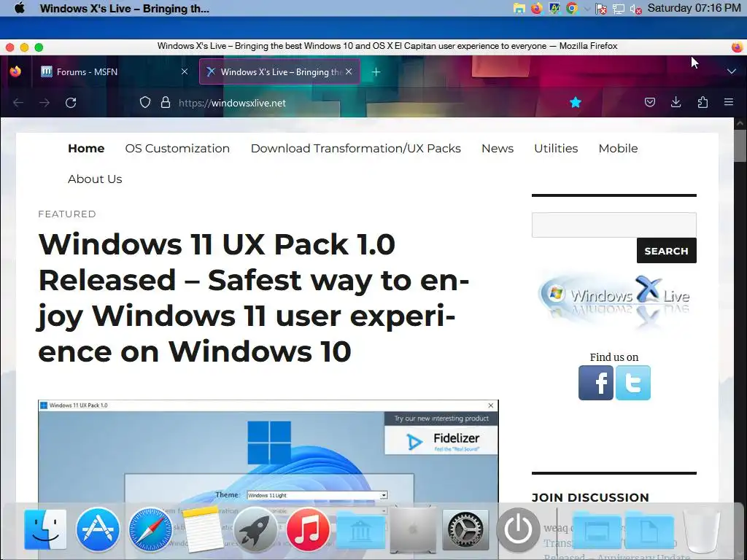Open a new tab with plus button

pyautogui.click(x=376, y=72)
